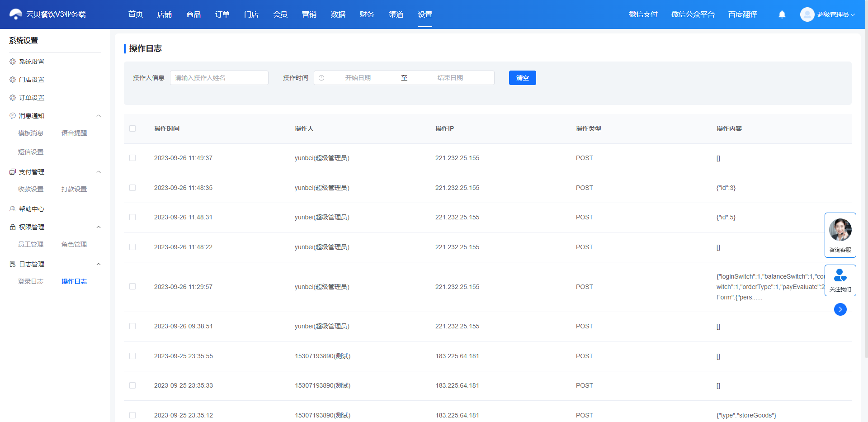Open the 咨询客服 customer service avatar

tap(840, 230)
